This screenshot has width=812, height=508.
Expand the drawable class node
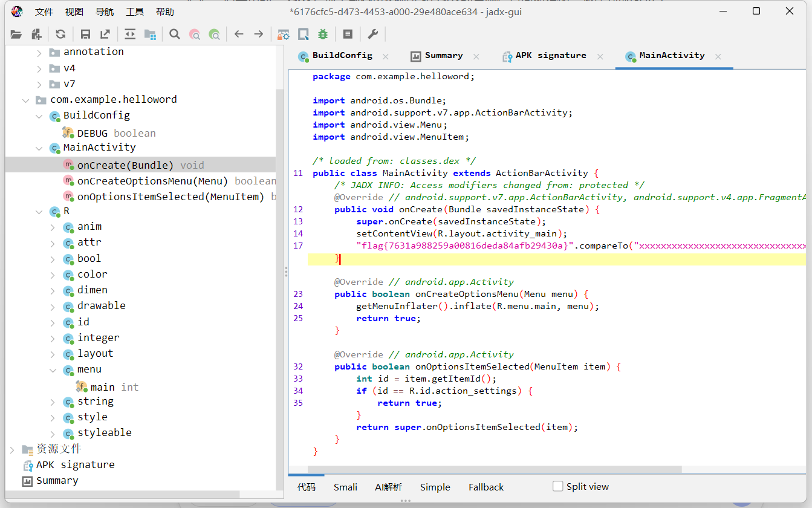(53, 306)
